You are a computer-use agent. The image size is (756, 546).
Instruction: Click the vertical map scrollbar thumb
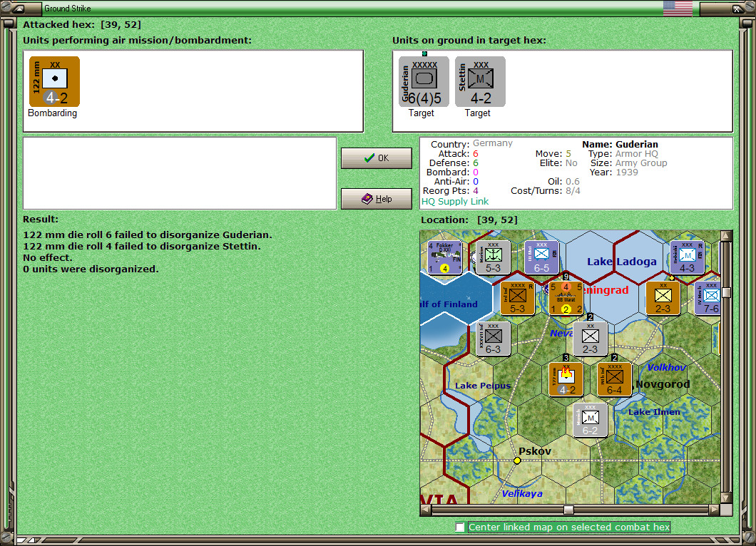point(726,292)
